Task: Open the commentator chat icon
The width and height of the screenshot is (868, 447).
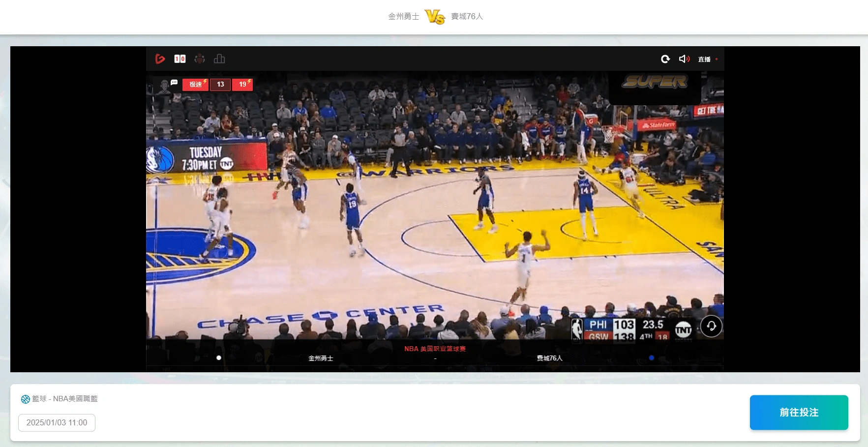Action: pos(167,86)
